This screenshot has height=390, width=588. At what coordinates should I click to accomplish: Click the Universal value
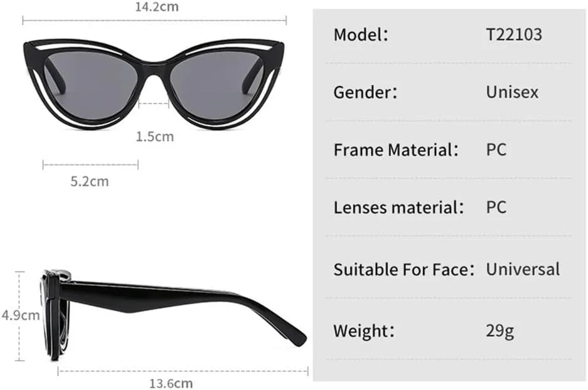tap(523, 270)
